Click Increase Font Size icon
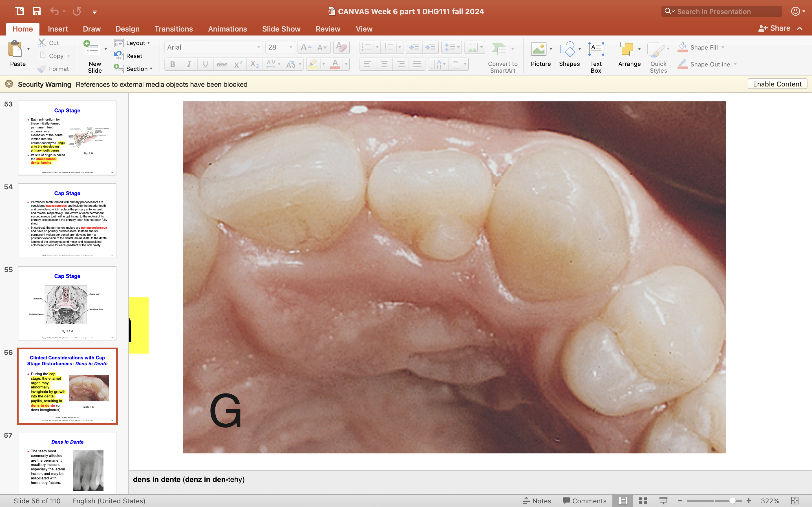The height and width of the screenshot is (507, 812). point(306,47)
